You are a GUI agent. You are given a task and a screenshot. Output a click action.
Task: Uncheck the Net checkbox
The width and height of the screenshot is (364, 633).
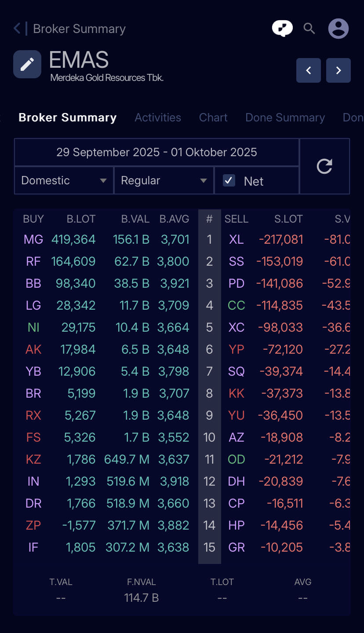coord(229,180)
